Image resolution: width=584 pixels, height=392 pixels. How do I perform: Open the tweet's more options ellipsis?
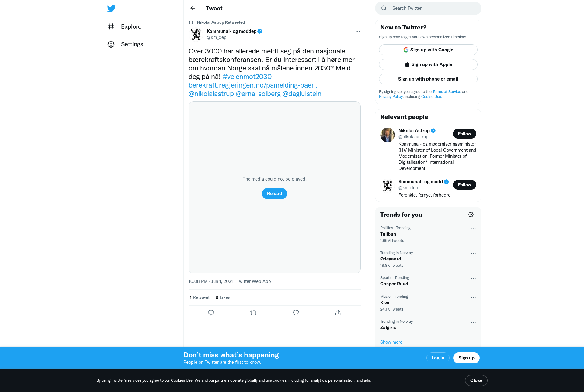[x=358, y=31]
